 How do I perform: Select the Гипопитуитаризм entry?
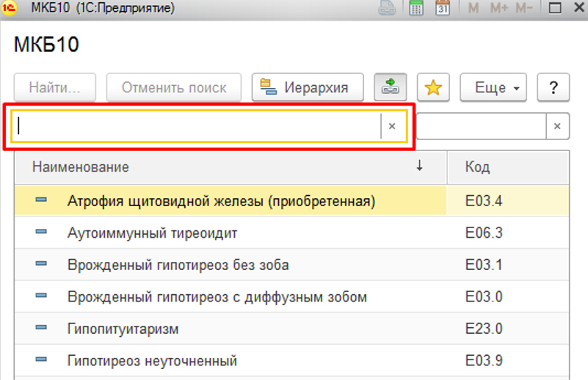pos(123,329)
